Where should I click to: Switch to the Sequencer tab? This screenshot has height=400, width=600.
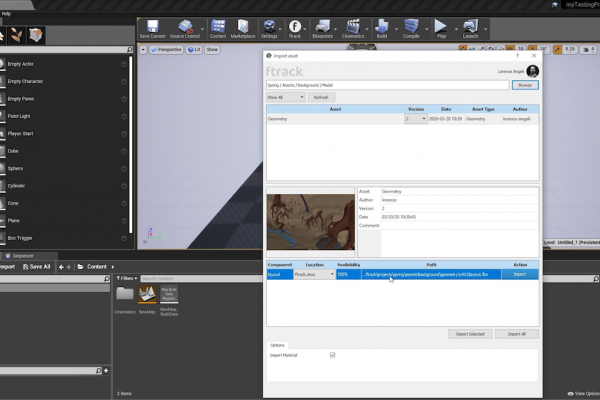tap(23, 256)
